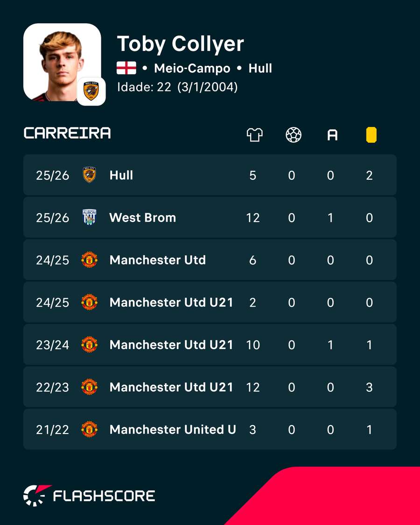This screenshot has height=525, width=420.
Task: Click the Hull crest in 25/26 row
Action: pos(90,175)
